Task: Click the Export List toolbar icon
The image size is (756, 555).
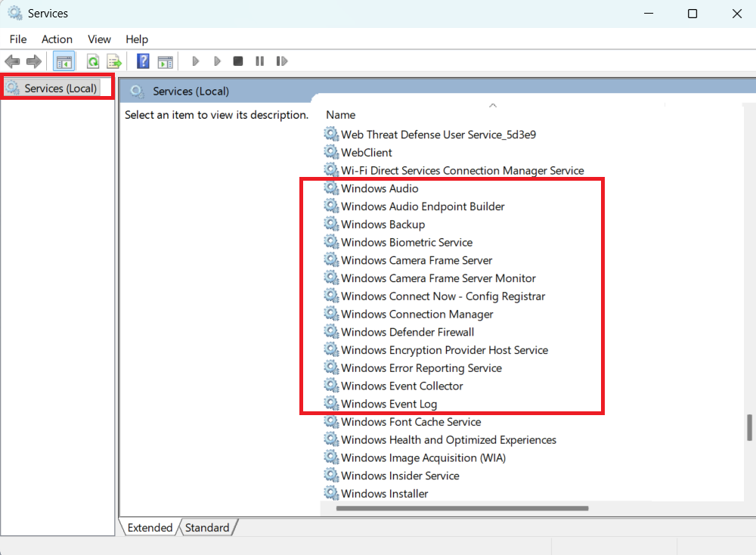Action: 114,61
